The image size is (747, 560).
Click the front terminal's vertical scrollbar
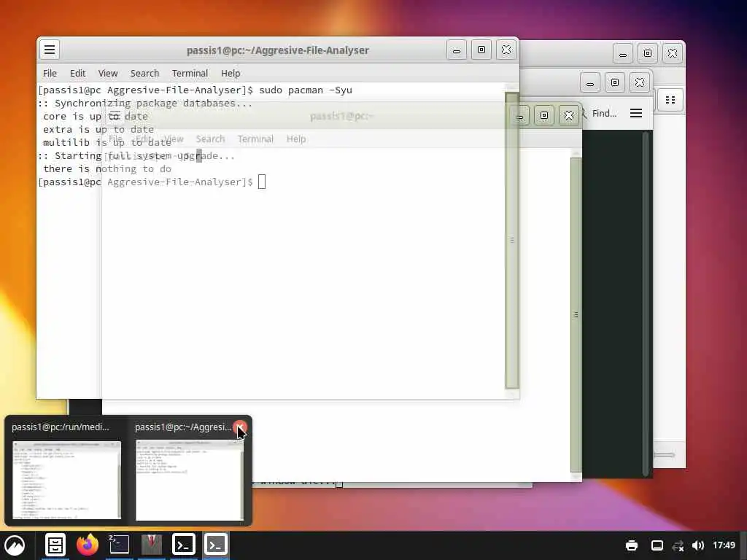[x=511, y=241]
